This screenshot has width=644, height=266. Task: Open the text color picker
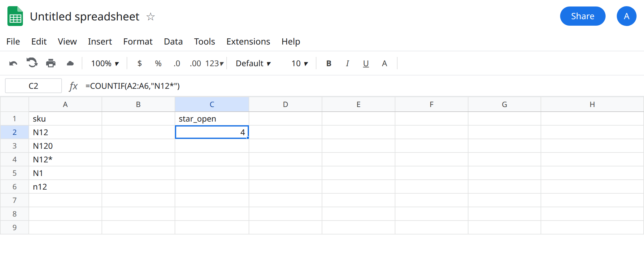[x=385, y=63]
